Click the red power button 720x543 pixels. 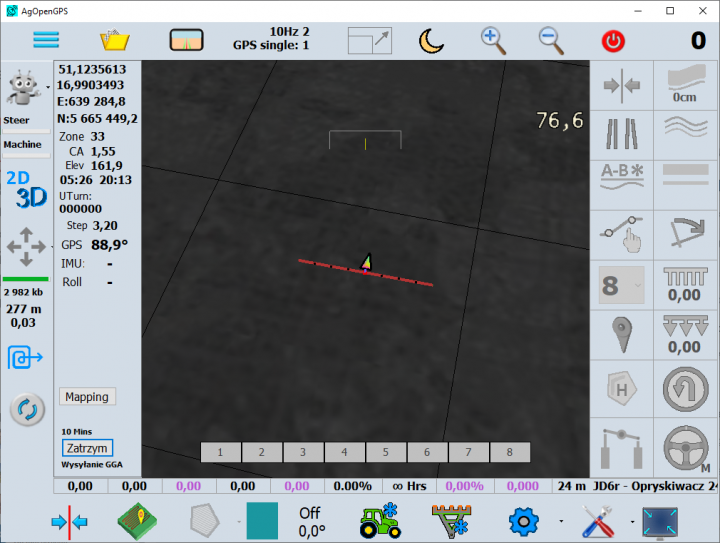612,41
